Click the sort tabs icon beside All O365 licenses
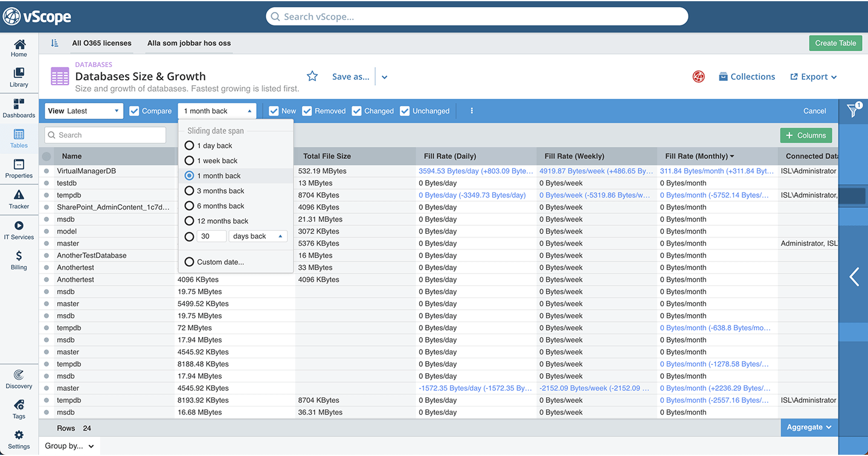The image size is (868, 456). [x=55, y=43]
